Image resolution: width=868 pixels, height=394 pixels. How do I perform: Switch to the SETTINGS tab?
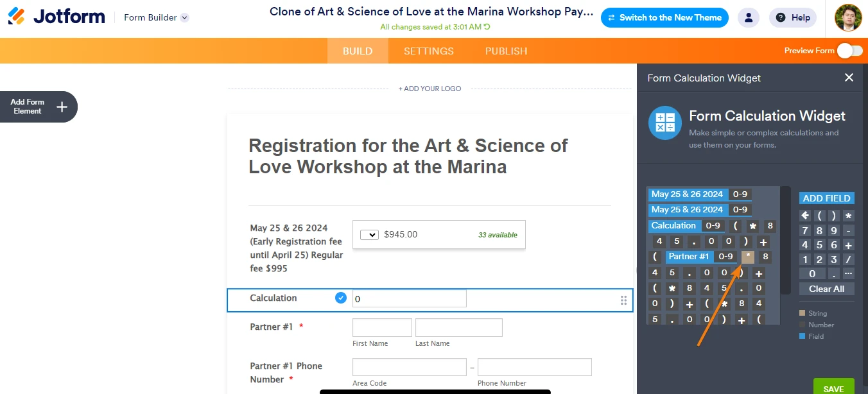coord(429,51)
